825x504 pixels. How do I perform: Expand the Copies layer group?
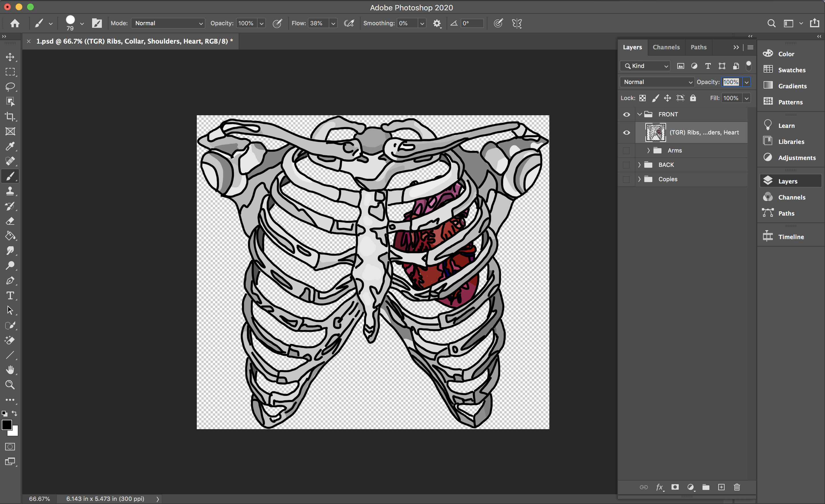coord(639,179)
